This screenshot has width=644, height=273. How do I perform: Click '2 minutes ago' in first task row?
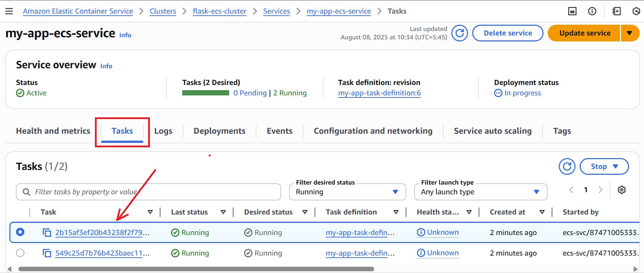513,233
